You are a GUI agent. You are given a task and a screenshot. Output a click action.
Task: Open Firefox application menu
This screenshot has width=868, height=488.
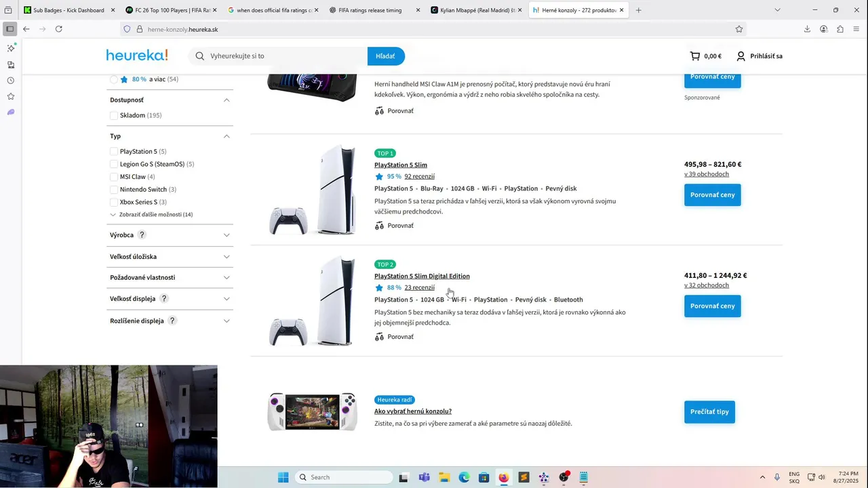click(856, 29)
